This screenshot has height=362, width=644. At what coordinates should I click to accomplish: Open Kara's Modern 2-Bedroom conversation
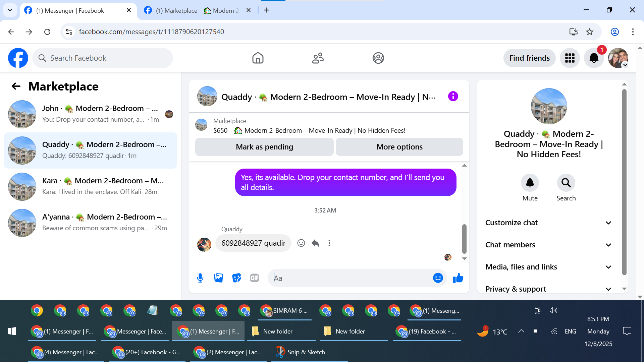pyautogui.click(x=91, y=187)
